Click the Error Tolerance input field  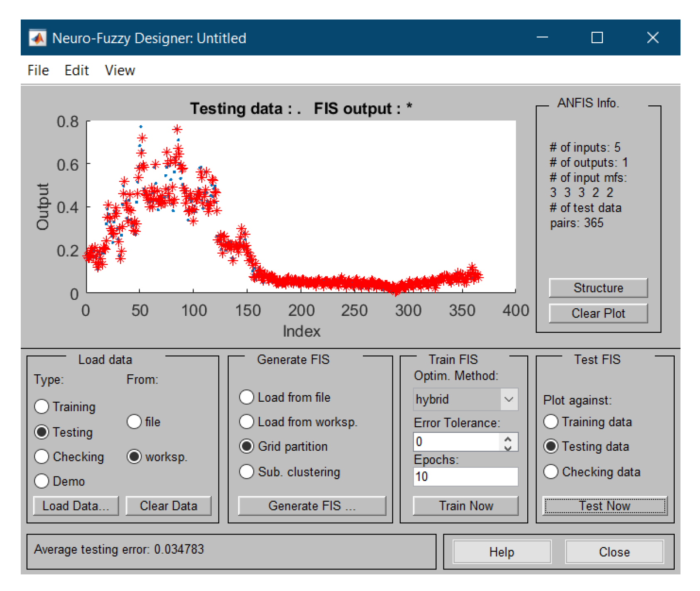pyautogui.click(x=457, y=442)
